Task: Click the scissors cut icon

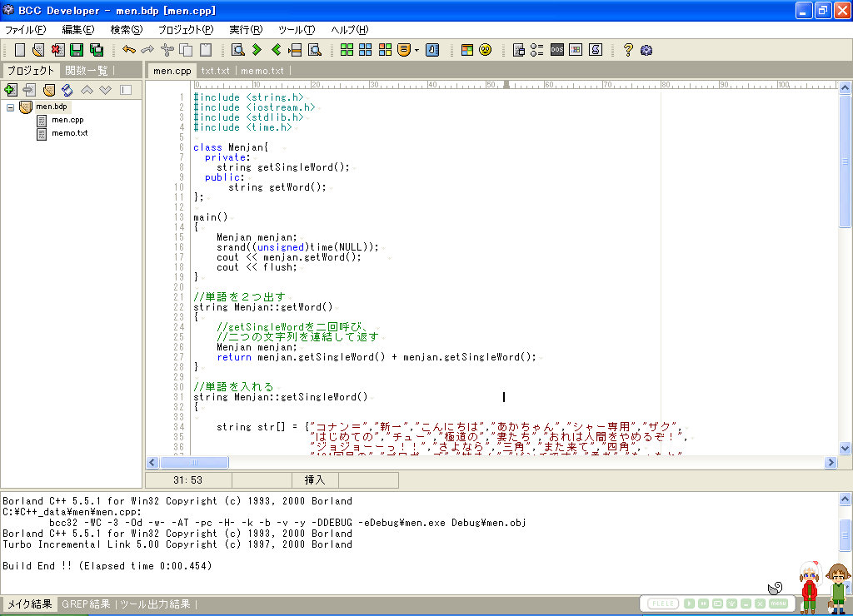Action: click(167, 50)
